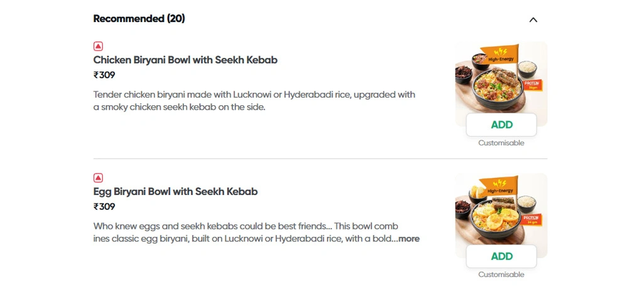Open Egg Biryani Bowl with Seekh Kebab title

pos(175,192)
